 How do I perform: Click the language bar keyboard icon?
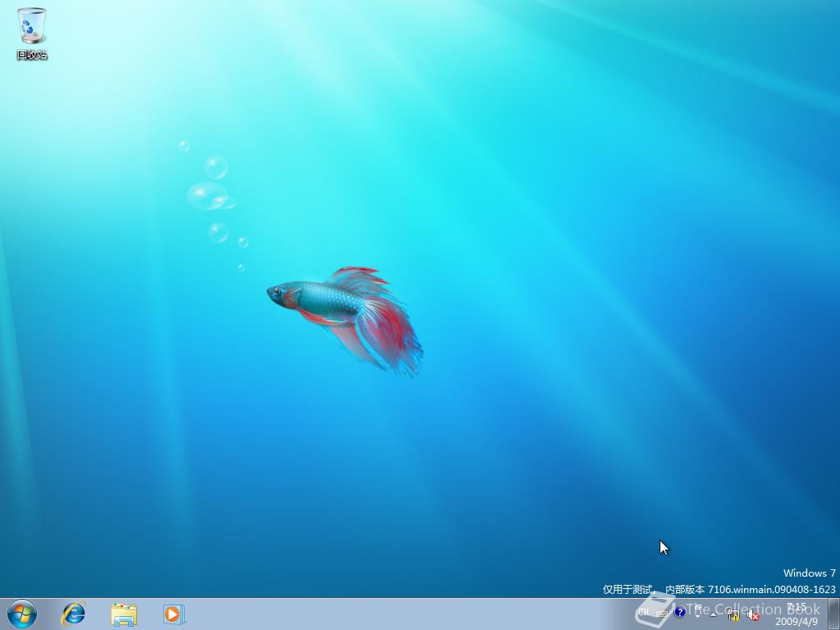click(x=662, y=614)
